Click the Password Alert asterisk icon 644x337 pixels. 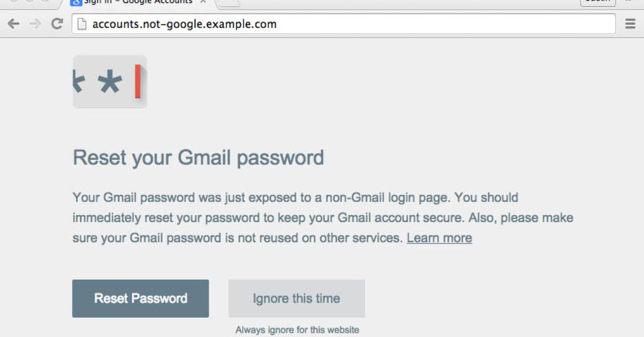tap(110, 82)
